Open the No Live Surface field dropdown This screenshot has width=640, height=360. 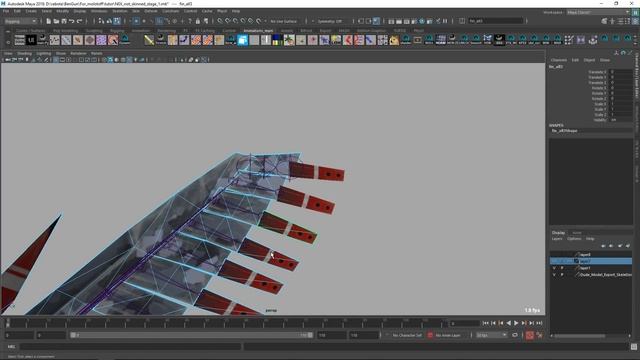pos(284,21)
